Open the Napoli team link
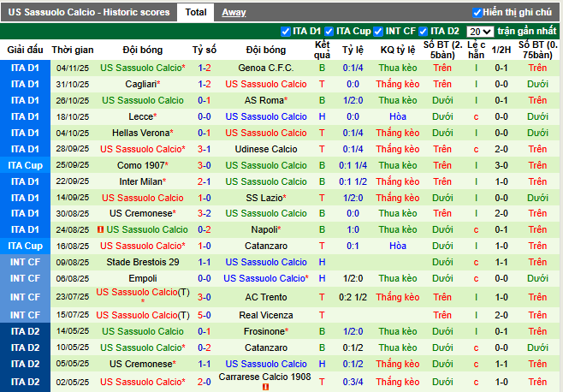Screen dimensions: 563x392 coord(266,229)
